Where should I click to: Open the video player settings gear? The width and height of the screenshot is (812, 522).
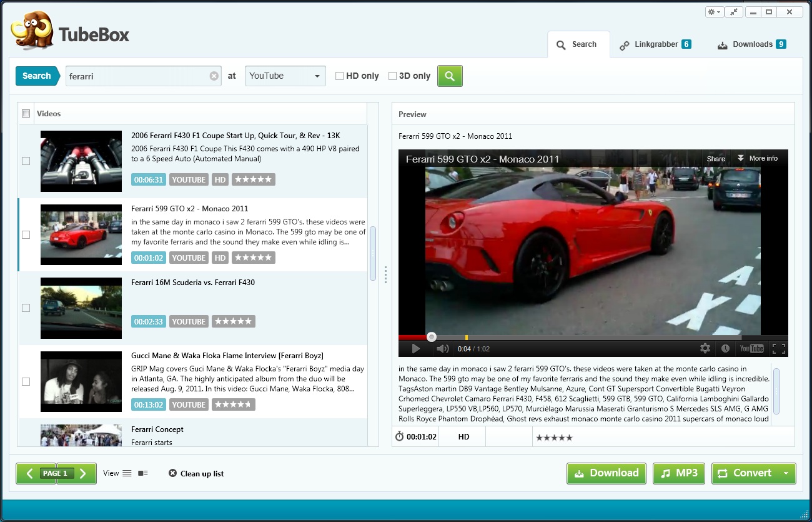(705, 349)
